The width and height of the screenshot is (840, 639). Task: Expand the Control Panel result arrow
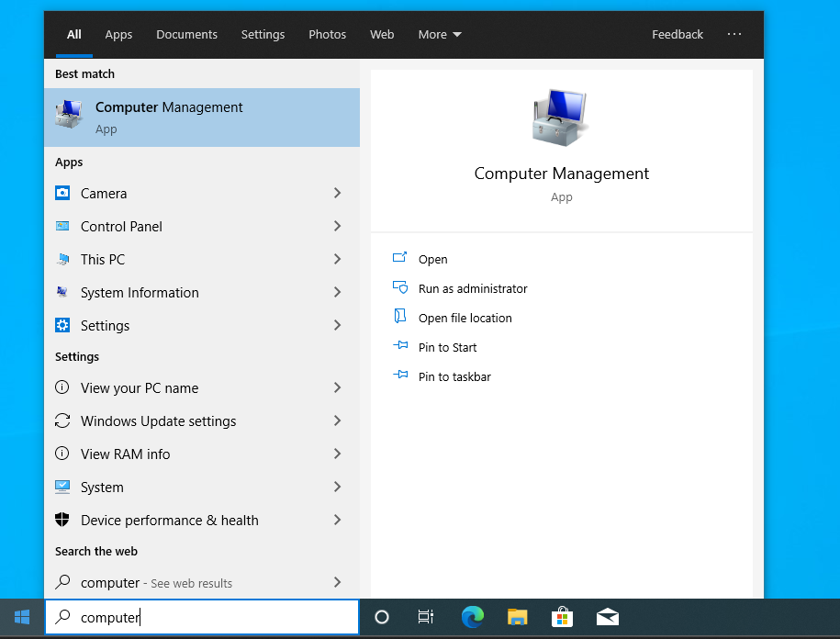pyautogui.click(x=338, y=226)
